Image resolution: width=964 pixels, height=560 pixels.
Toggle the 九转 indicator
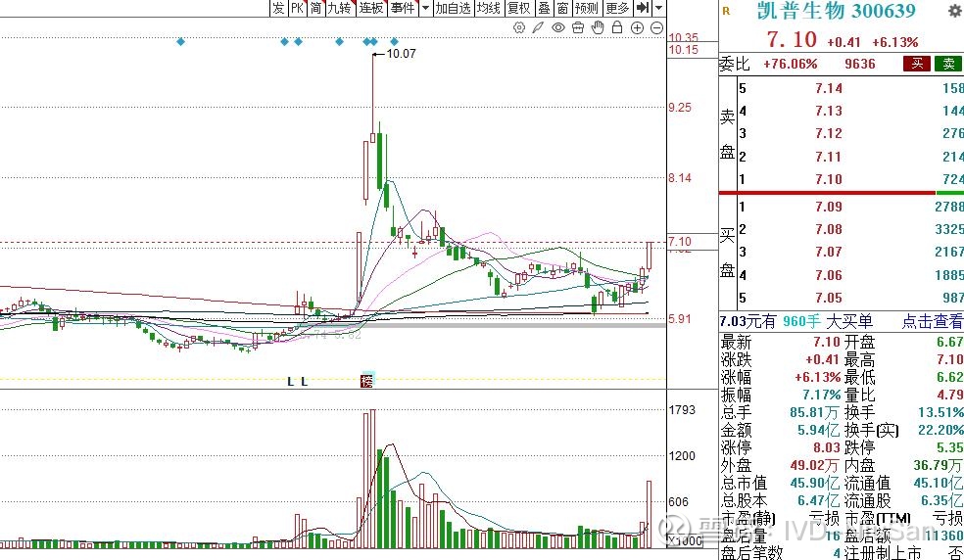coord(339,8)
